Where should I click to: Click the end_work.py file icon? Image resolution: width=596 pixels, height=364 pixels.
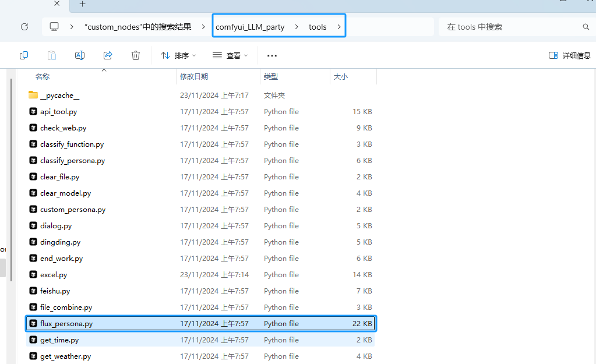pyautogui.click(x=33, y=259)
